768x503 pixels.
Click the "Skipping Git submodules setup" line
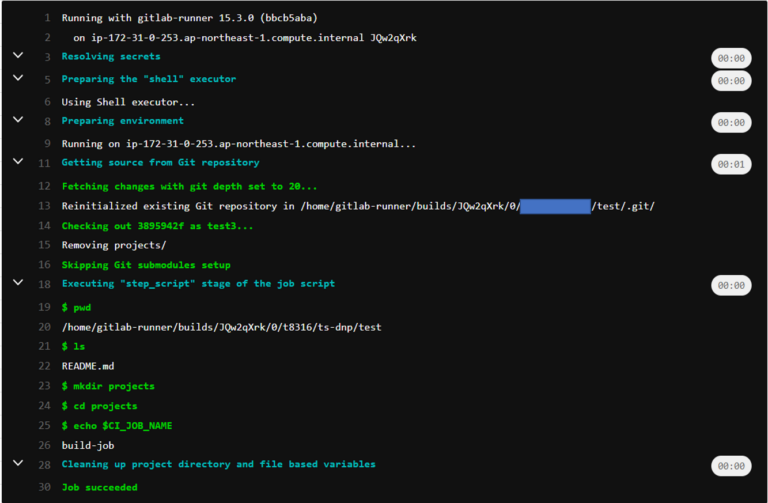[x=146, y=265]
